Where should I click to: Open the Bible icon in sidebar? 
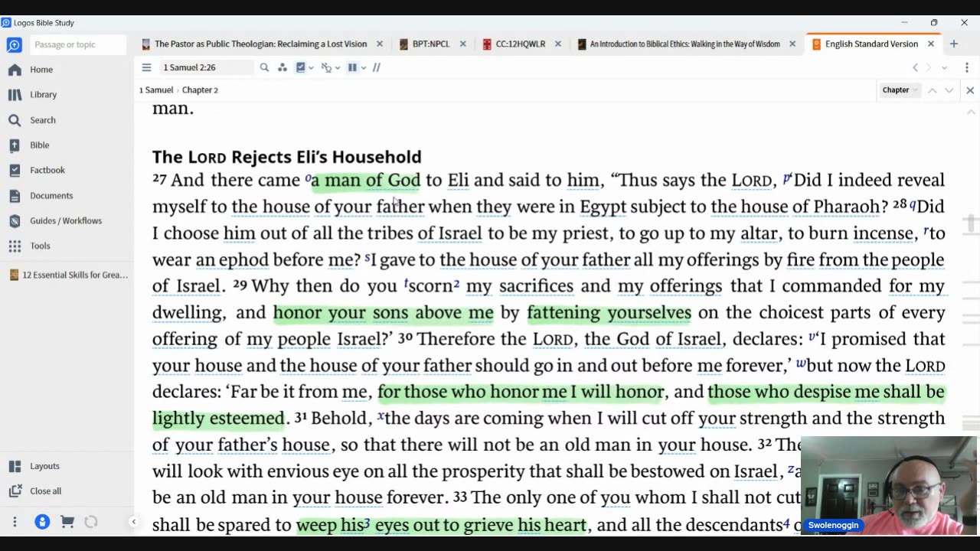(x=15, y=145)
